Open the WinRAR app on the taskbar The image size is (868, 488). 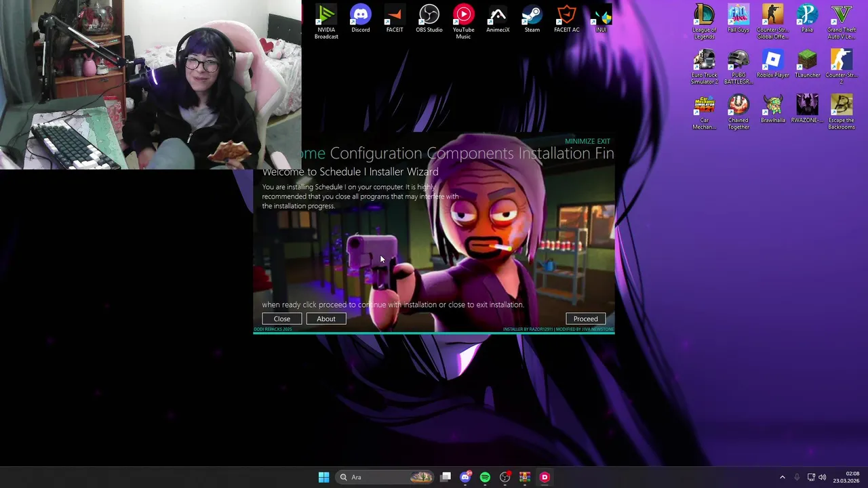click(525, 477)
